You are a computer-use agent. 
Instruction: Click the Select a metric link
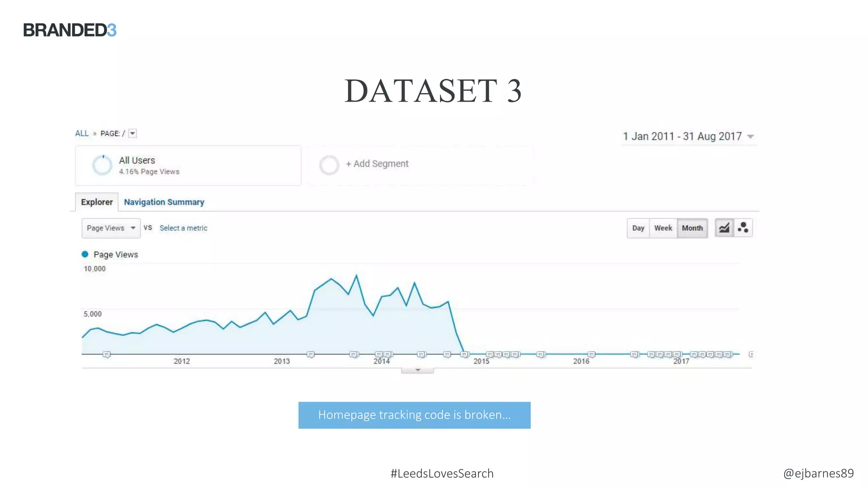coord(183,228)
